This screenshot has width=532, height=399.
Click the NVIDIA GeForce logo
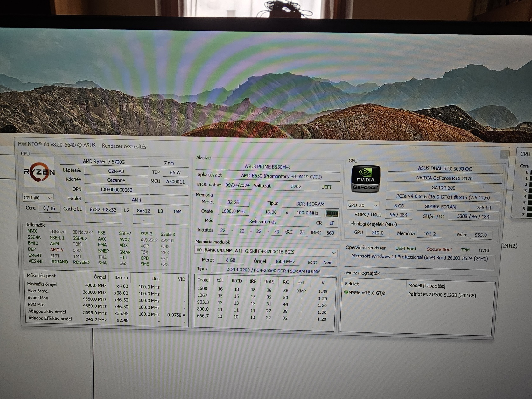[x=366, y=179]
